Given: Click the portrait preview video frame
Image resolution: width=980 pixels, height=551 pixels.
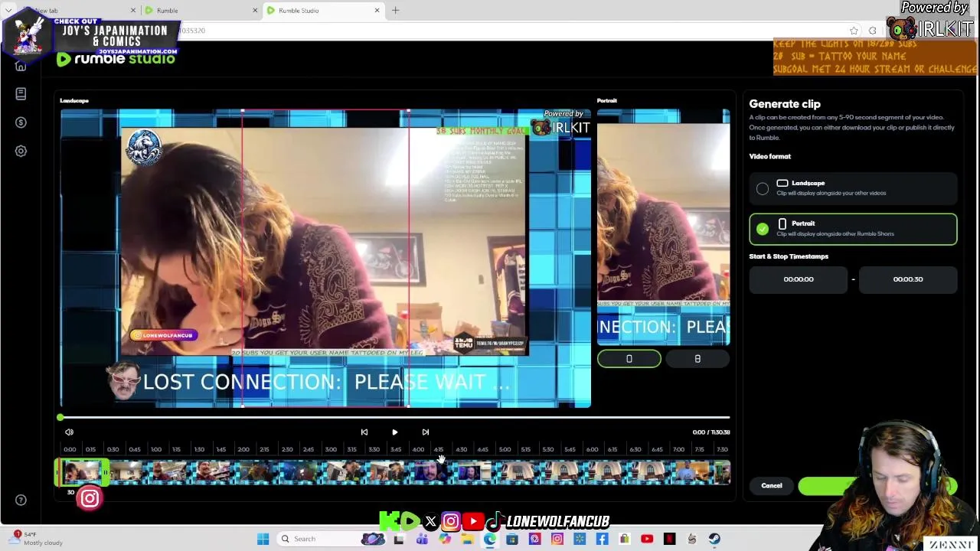Looking at the screenshot, I should click(663, 227).
